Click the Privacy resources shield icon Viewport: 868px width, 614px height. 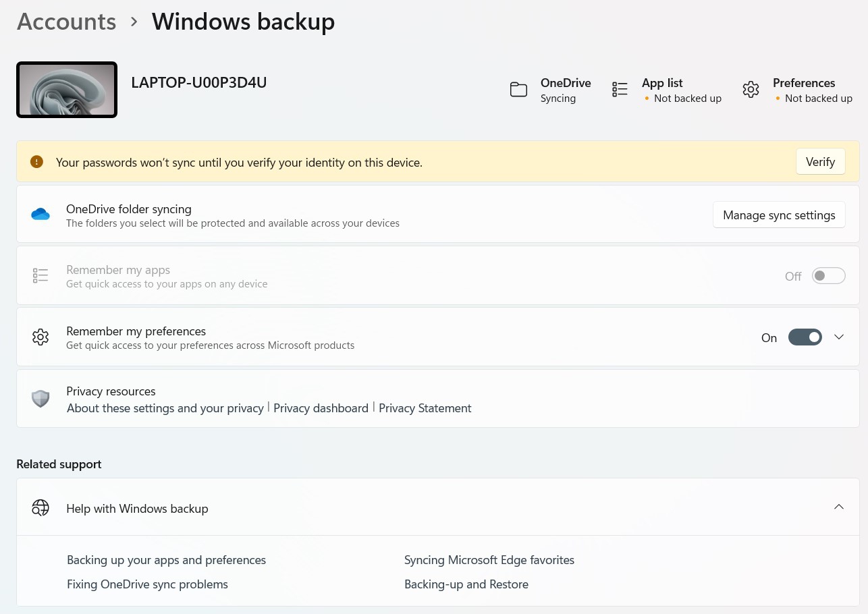[40, 399]
